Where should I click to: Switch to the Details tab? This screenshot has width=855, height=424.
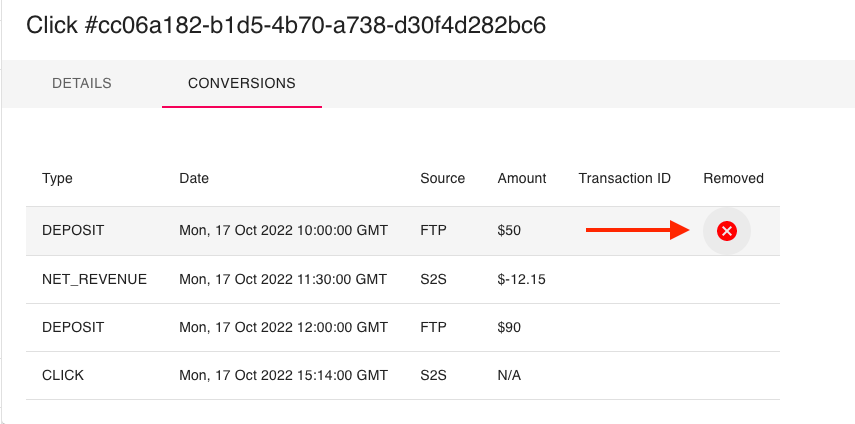click(x=81, y=83)
